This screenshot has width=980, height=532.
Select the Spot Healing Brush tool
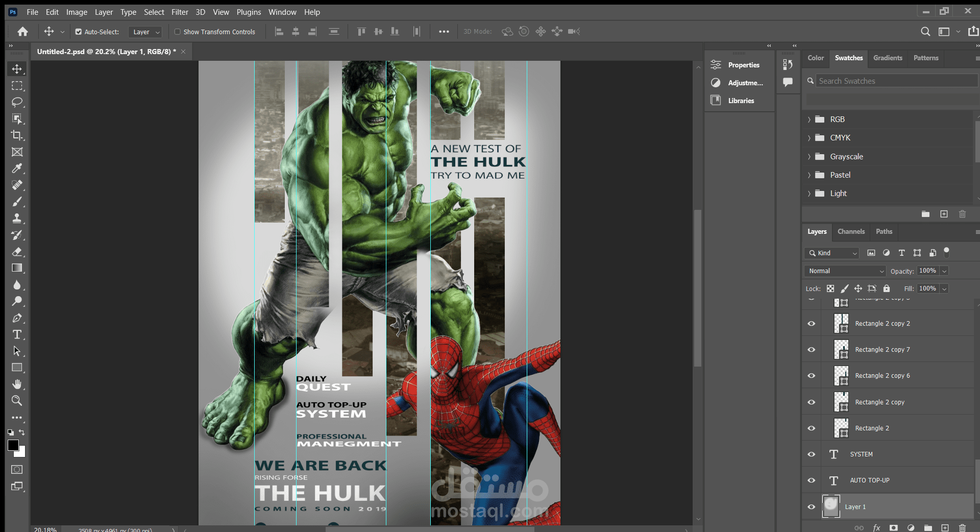[17, 185]
